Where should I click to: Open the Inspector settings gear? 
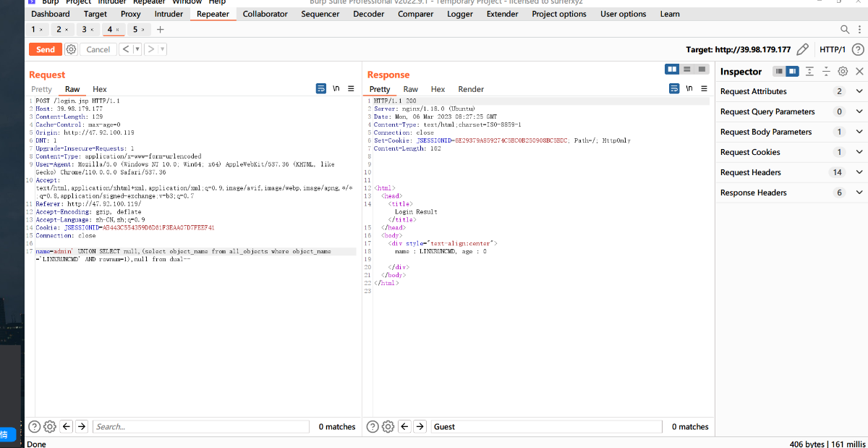843,72
